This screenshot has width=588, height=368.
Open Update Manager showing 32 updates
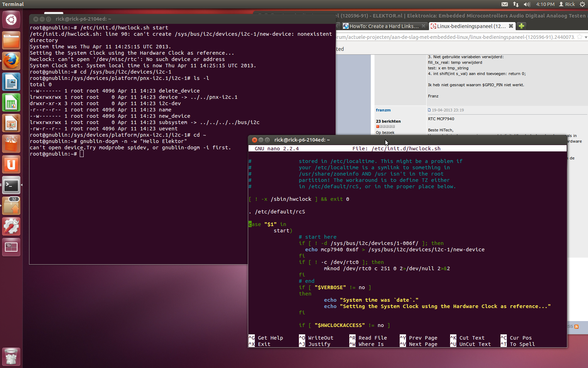[x=11, y=206]
